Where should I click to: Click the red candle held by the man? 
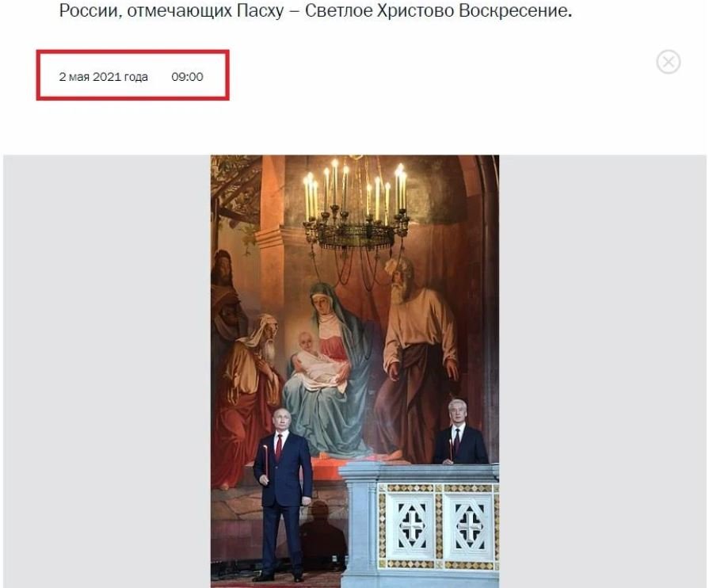265,460
